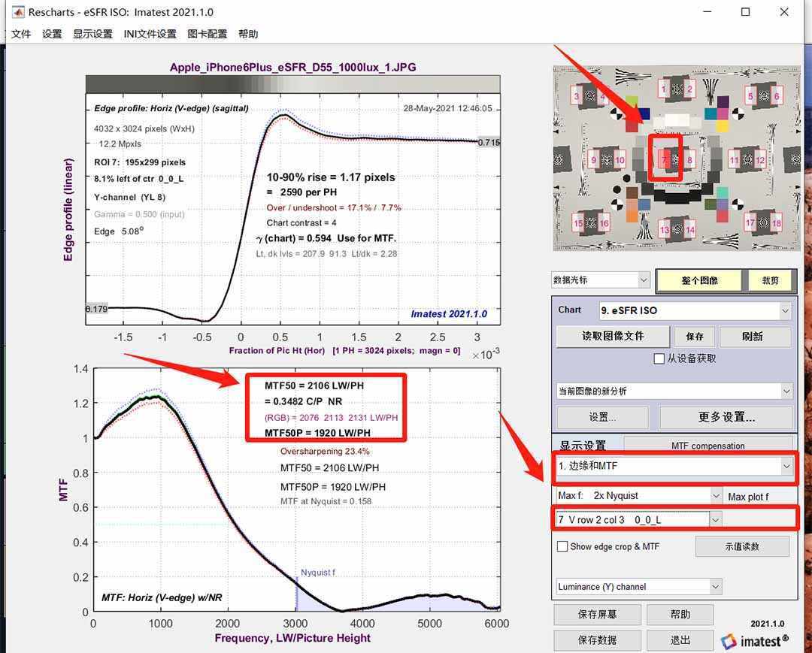The height and width of the screenshot is (653, 812).
Task: Expand the 1. 边缘和MTF display dropdown
Action: pos(674,466)
